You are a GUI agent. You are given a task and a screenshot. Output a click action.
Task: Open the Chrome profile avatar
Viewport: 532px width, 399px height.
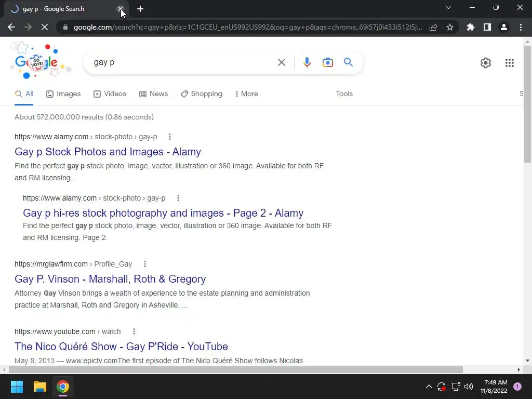pyautogui.click(x=504, y=27)
